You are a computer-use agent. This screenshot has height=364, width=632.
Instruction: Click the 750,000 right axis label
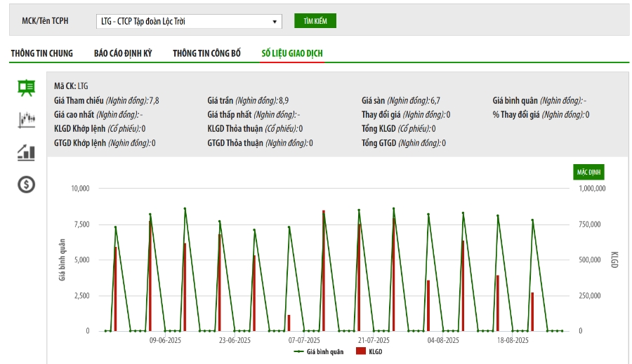click(x=590, y=224)
